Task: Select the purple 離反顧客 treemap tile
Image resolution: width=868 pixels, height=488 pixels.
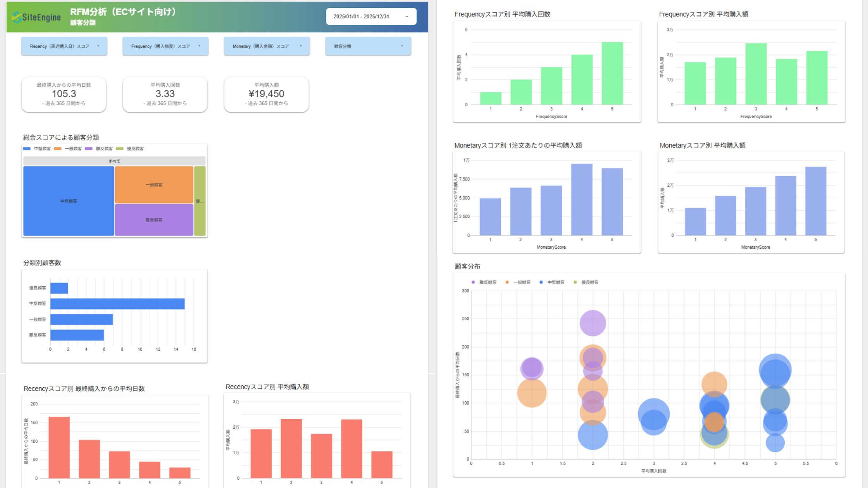Action: tap(154, 220)
